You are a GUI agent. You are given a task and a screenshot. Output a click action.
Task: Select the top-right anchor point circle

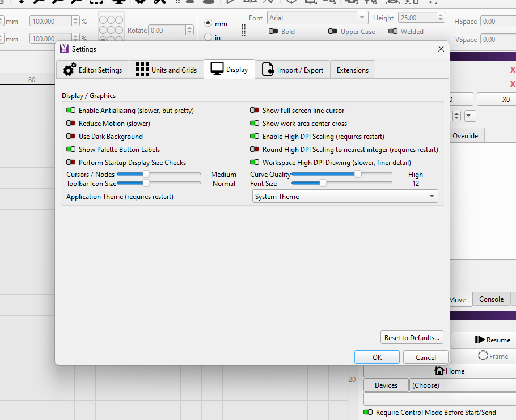pos(119,20)
